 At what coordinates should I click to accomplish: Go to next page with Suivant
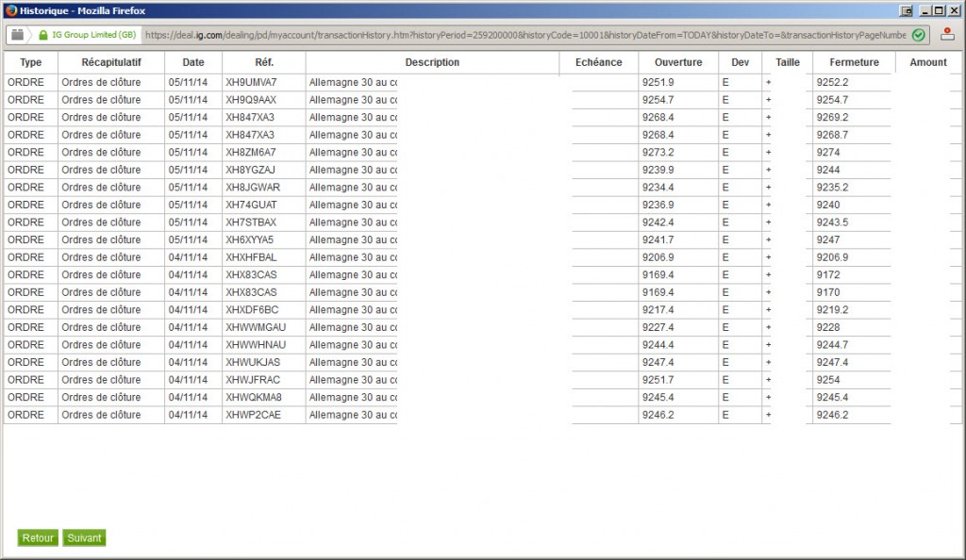84,538
